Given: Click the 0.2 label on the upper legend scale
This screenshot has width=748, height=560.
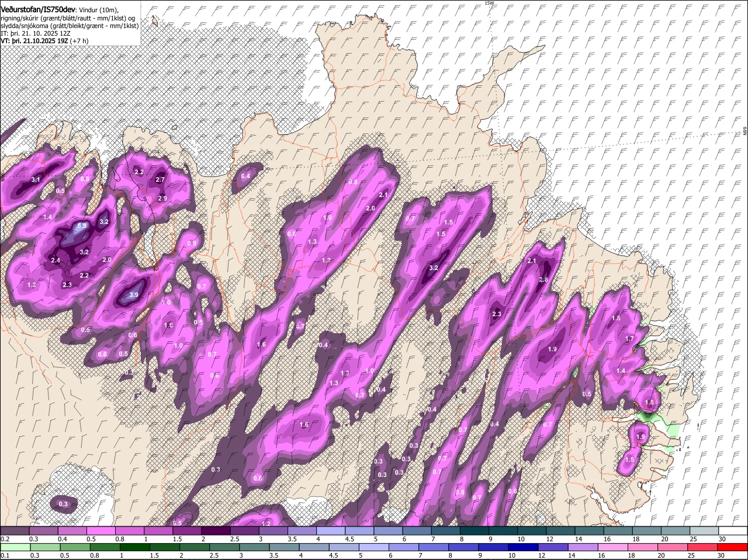Looking at the screenshot, I should 5,538.
